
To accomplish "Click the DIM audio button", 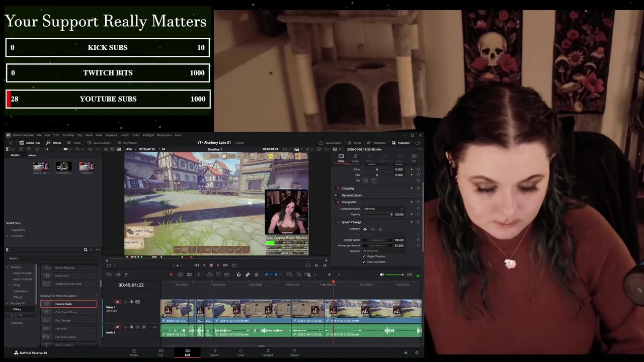I will [x=410, y=275].
